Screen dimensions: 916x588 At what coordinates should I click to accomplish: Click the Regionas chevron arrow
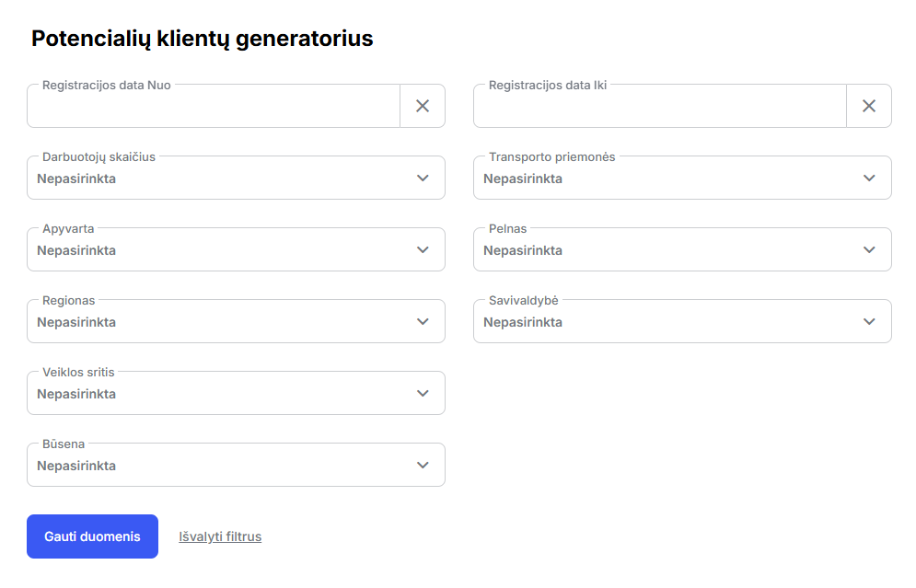(x=423, y=321)
